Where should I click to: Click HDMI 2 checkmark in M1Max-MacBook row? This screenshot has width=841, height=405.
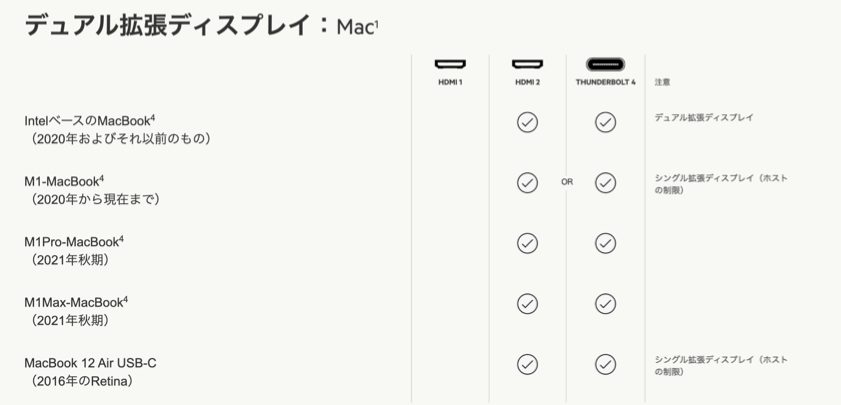(527, 304)
